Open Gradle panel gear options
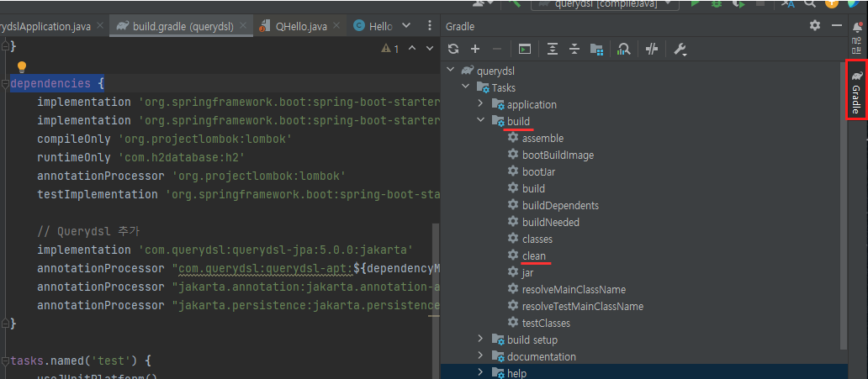Viewport: 868px width, 379px height. tap(815, 25)
